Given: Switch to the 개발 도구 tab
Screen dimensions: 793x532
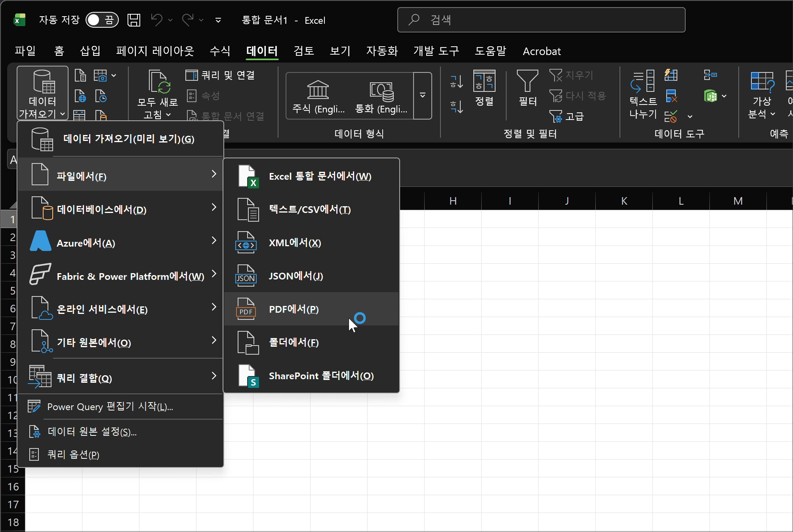Looking at the screenshot, I should (x=436, y=51).
